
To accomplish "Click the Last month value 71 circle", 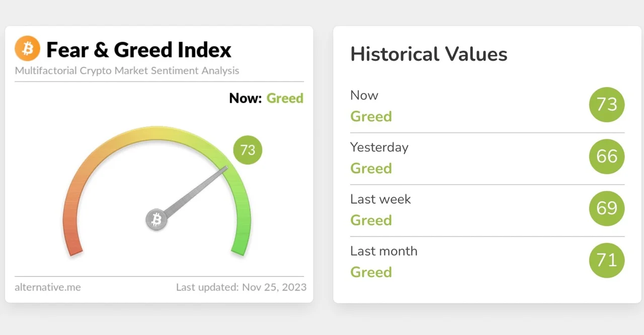I will 606,260.
